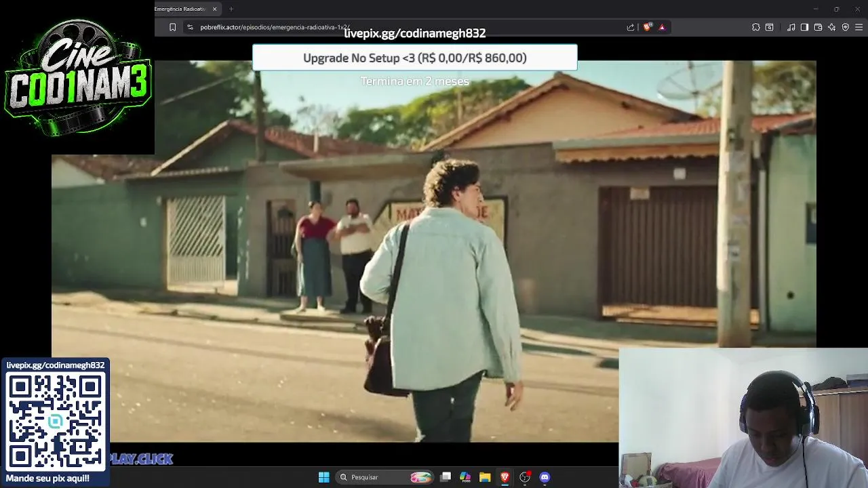Bookmark this page with the bookmark icon

point(172,27)
